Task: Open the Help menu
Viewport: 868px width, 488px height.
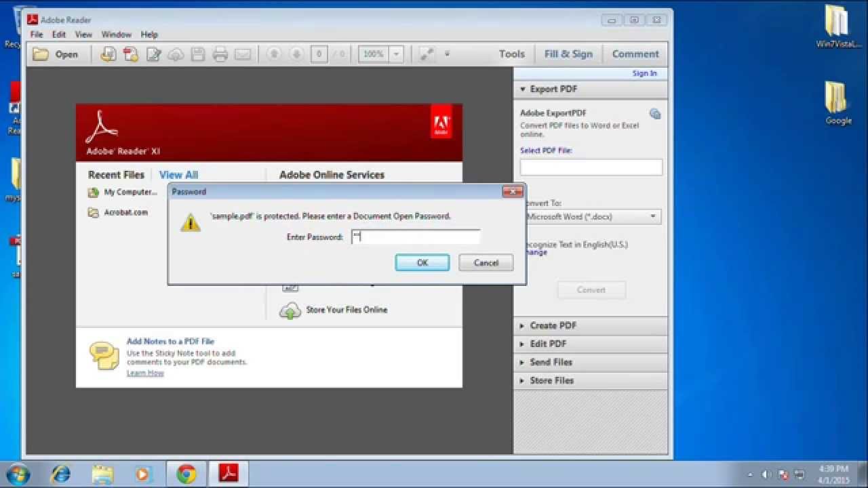Action: point(149,35)
